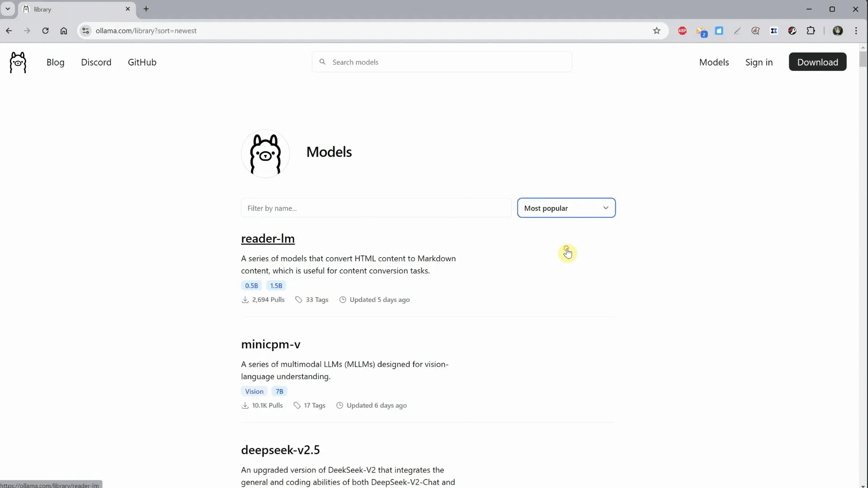The height and width of the screenshot is (488, 868).
Task: Go back with the back arrow
Action: 9,31
